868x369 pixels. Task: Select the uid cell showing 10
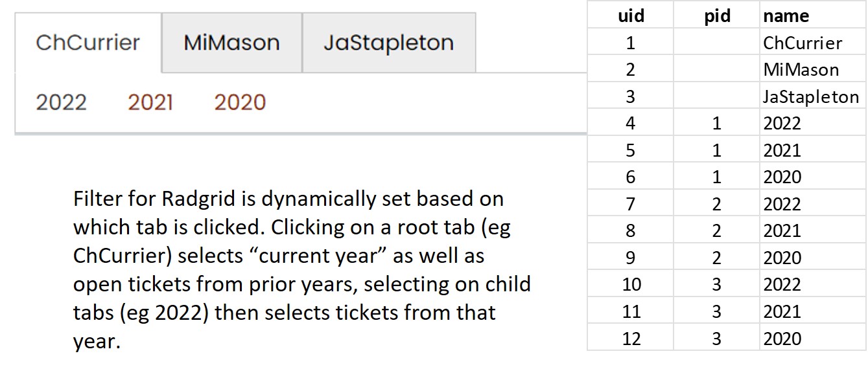click(x=630, y=285)
